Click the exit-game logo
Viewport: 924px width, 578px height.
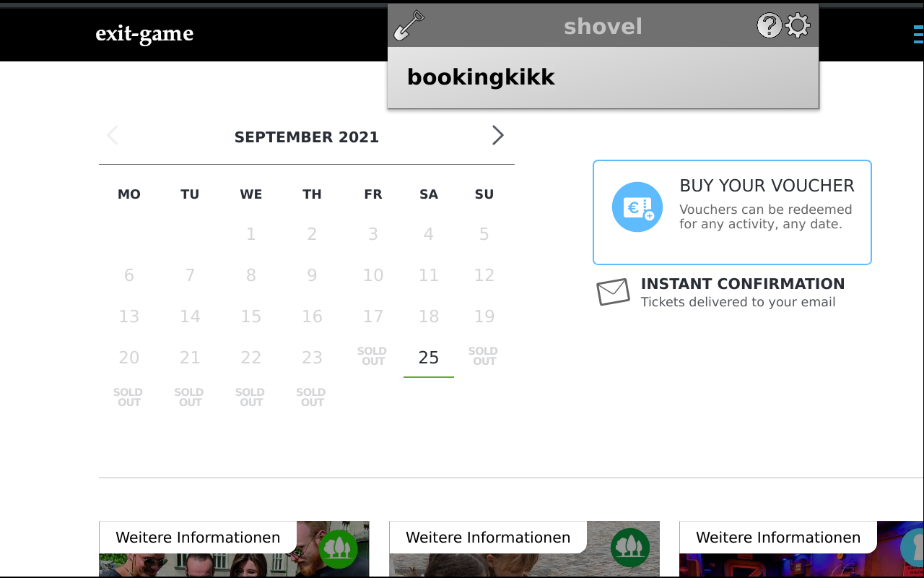[x=144, y=33]
